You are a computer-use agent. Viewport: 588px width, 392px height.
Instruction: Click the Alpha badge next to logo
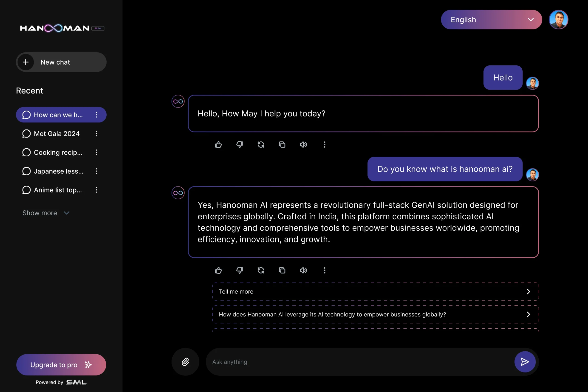pos(98,28)
